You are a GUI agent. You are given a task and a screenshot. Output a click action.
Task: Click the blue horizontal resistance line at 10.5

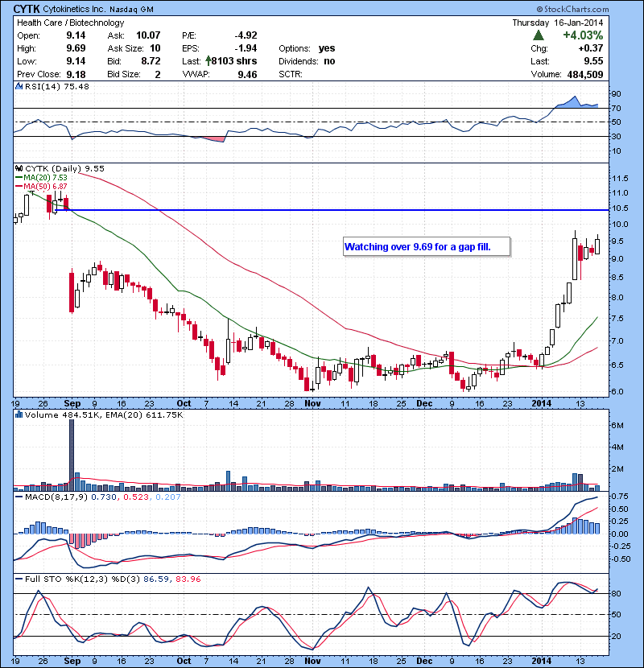point(332,209)
